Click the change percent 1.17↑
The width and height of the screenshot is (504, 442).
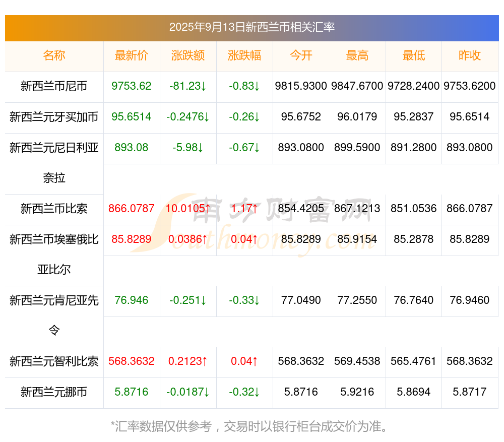244,208
